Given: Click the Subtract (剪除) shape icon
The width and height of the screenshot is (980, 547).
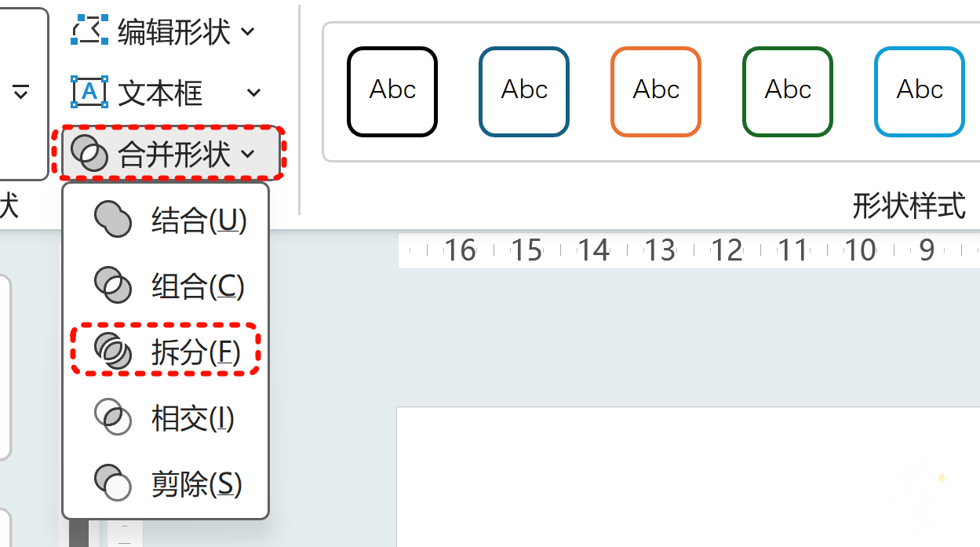Looking at the screenshot, I should (x=112, y=483).
